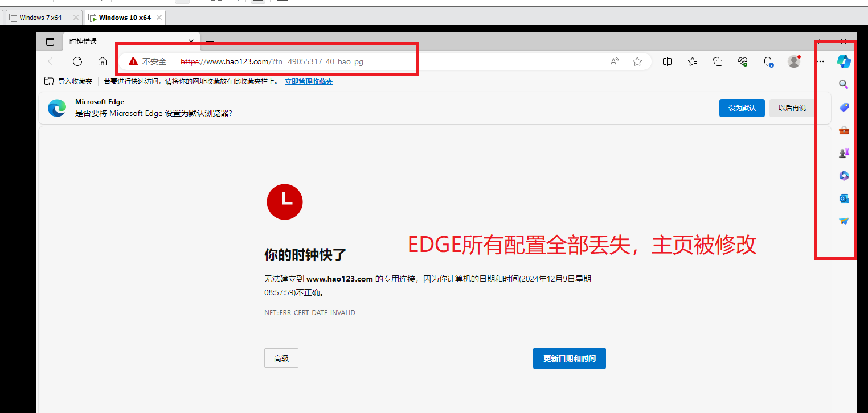Reload the page with refresh icon
868x413 pixels.
click(77, 61)
